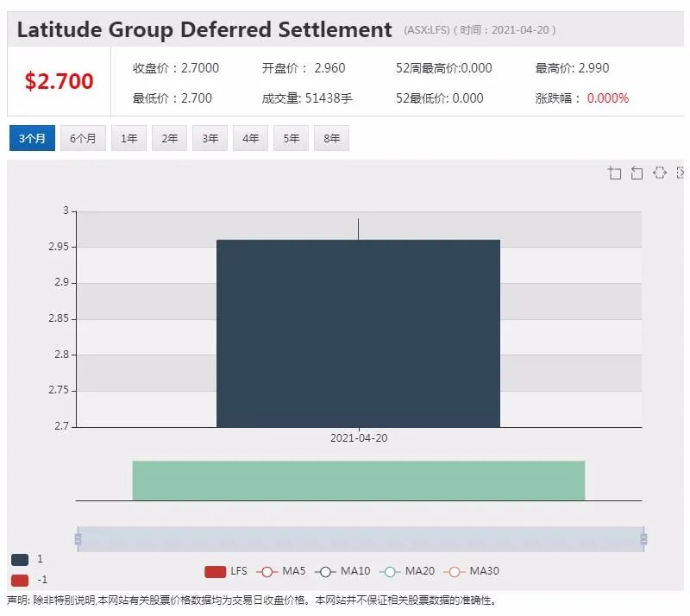Image resolution: width=690 pixels, height=616 pixels.
Task: Click the right handle of the zoom slider
Action: coord(643,539)
